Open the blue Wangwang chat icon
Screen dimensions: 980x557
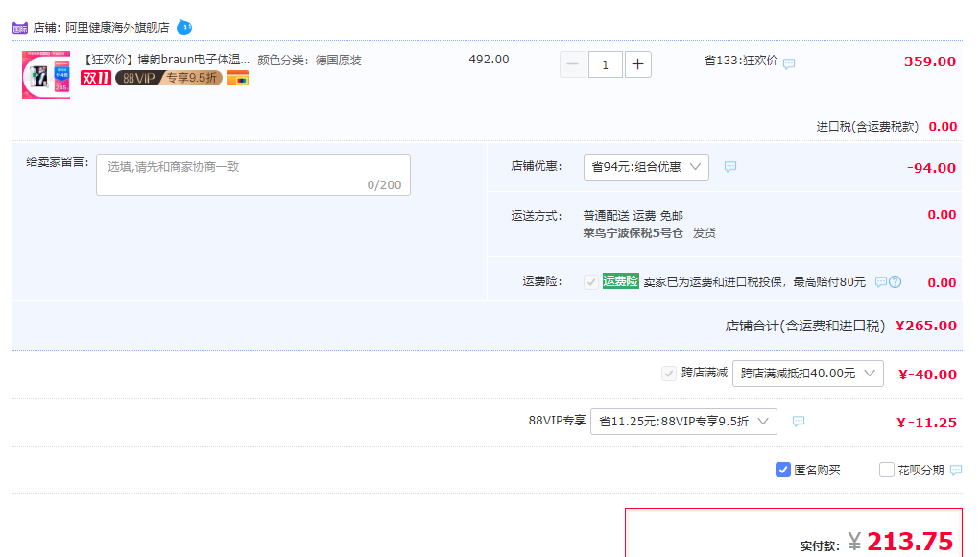(183, 28)
